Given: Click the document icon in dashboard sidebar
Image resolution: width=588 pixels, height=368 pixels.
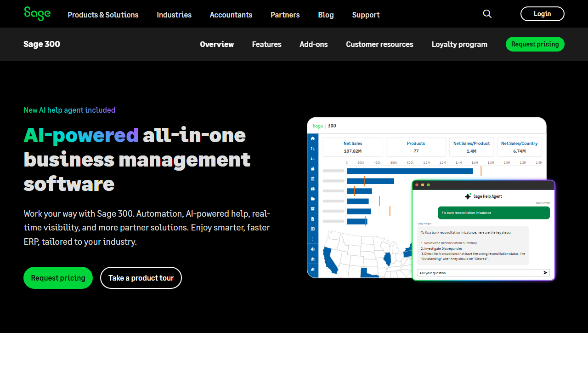Looking at the screenshot, I should [313, 219].
